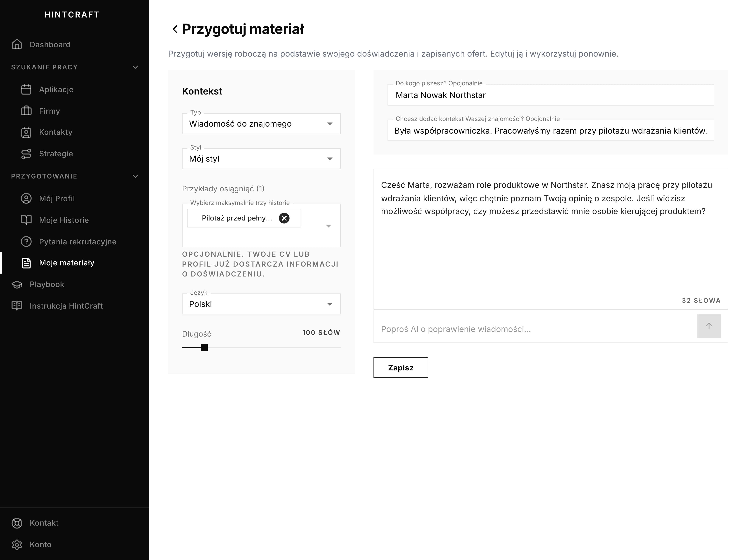Collapse the Szukanie pracy section
This screenshot has width=747, height=560.
pos(135,67)
